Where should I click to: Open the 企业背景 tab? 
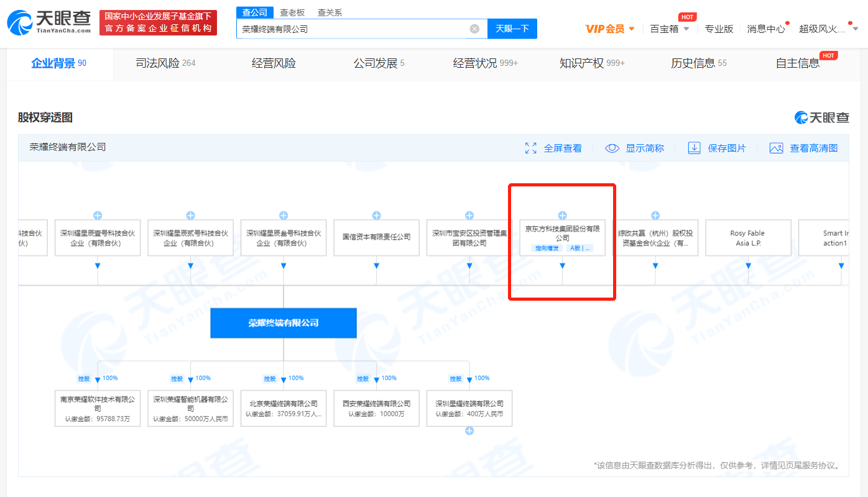pyautogui.click(x=59, y=63)
